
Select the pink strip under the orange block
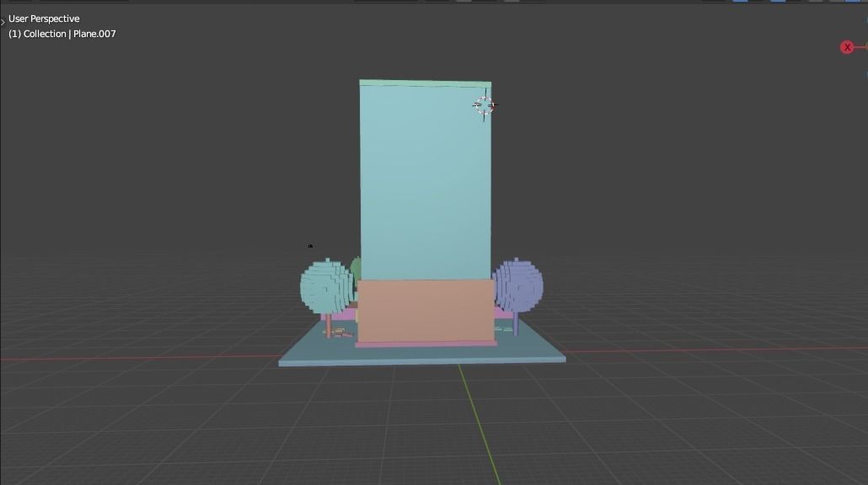pos(426,344)
